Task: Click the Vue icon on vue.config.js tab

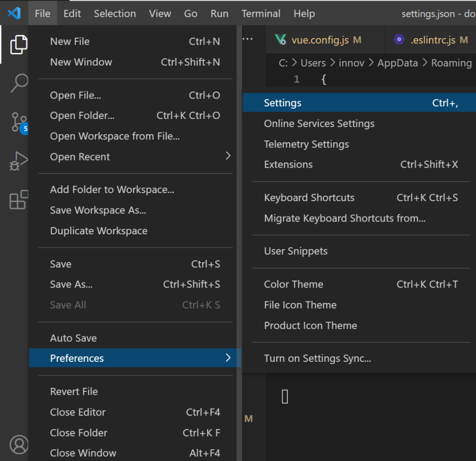Action: coord(280,40)
